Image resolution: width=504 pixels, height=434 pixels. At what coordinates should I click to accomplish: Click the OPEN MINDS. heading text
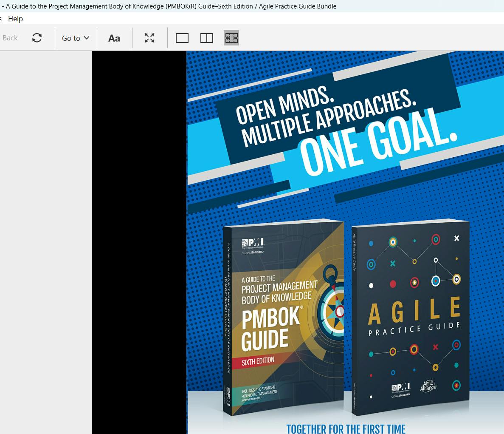(x=284, y=105)
